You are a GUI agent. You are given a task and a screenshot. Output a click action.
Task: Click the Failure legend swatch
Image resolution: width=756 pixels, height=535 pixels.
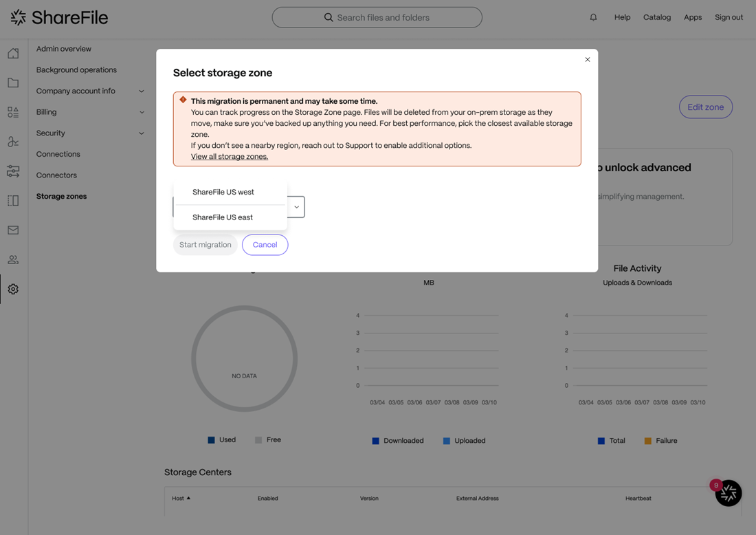tap(648, 441)
